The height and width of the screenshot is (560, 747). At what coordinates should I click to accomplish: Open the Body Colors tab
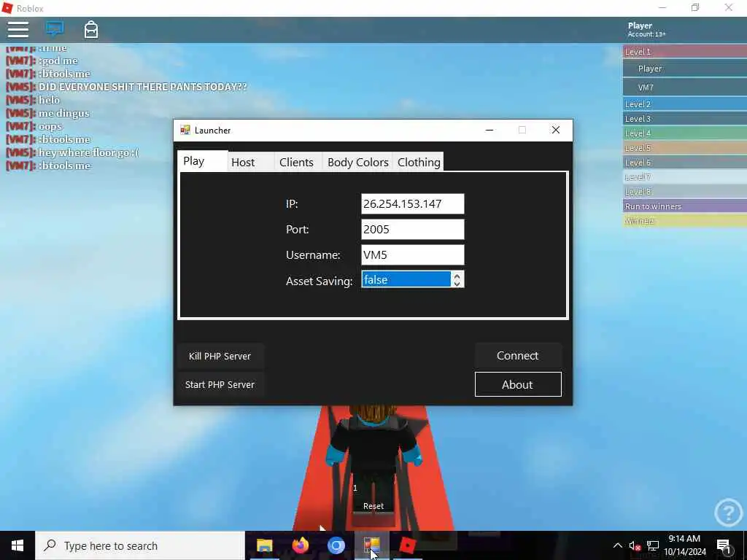coord(357,162)
